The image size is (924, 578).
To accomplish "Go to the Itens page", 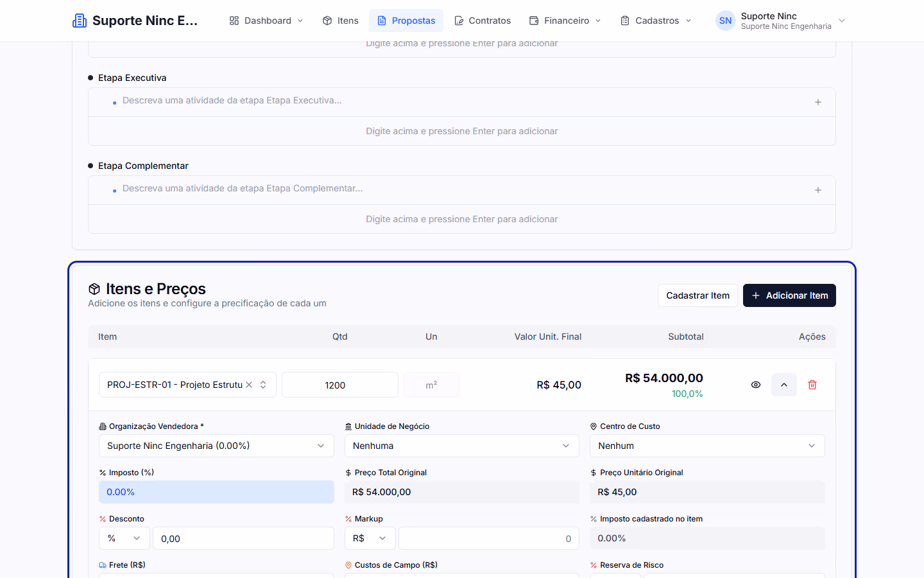I will [x=340, y=21].
